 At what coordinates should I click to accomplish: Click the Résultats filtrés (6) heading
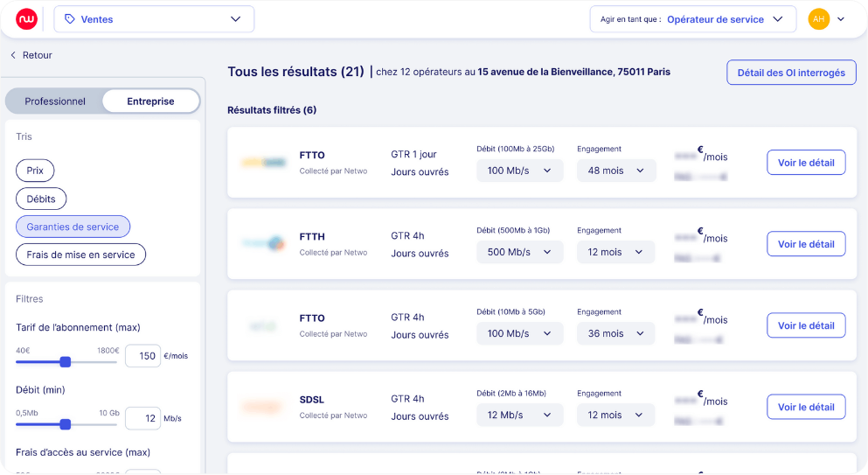pos(272,110)
